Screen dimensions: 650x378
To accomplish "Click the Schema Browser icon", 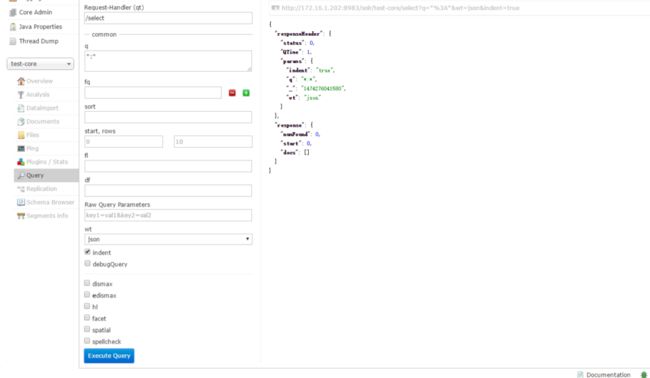I will (21, 202).
